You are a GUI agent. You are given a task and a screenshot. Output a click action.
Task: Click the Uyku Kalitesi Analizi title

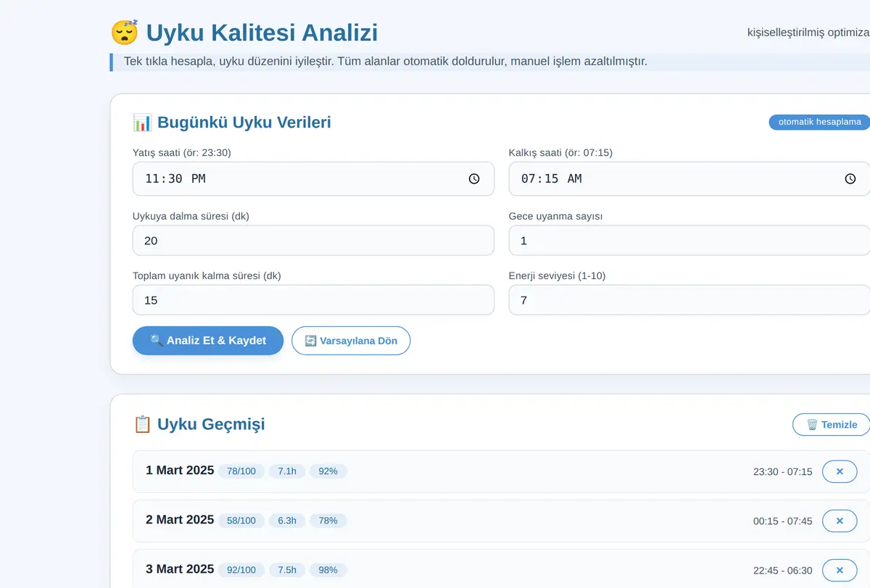click(x=262, y=33)
